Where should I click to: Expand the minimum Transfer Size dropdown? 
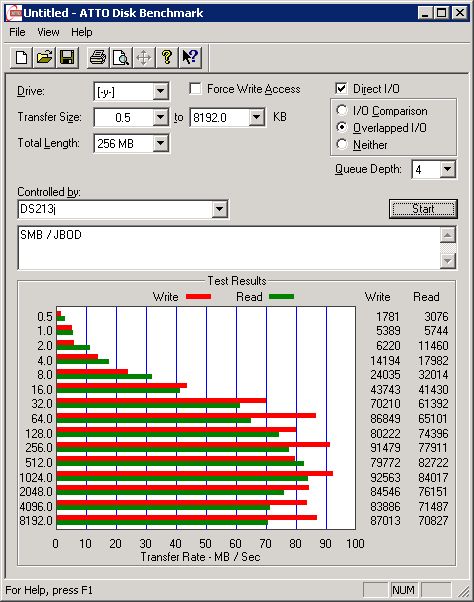[x=160, y=117]
